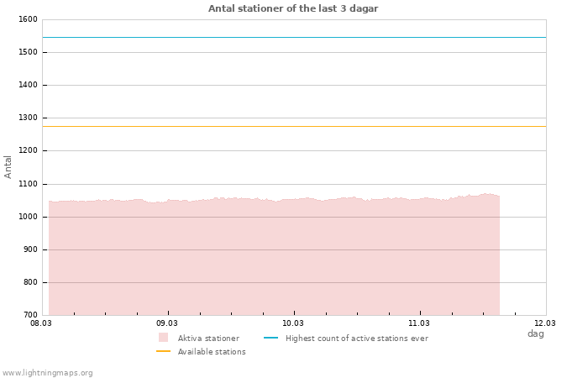
Task: Click the 1300 y-axis value
Action: [28, 118]
